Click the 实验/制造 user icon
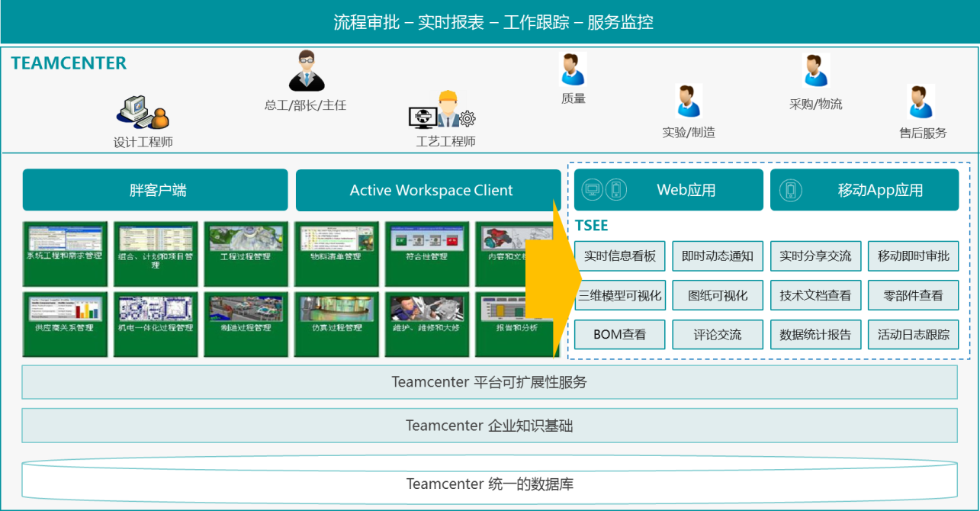The width and height of the screenshot is (980, 511). tap(688, 101)
